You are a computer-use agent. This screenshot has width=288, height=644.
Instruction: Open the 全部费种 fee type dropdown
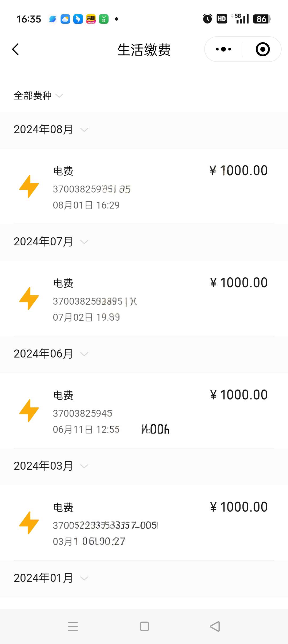pos(38,96)
